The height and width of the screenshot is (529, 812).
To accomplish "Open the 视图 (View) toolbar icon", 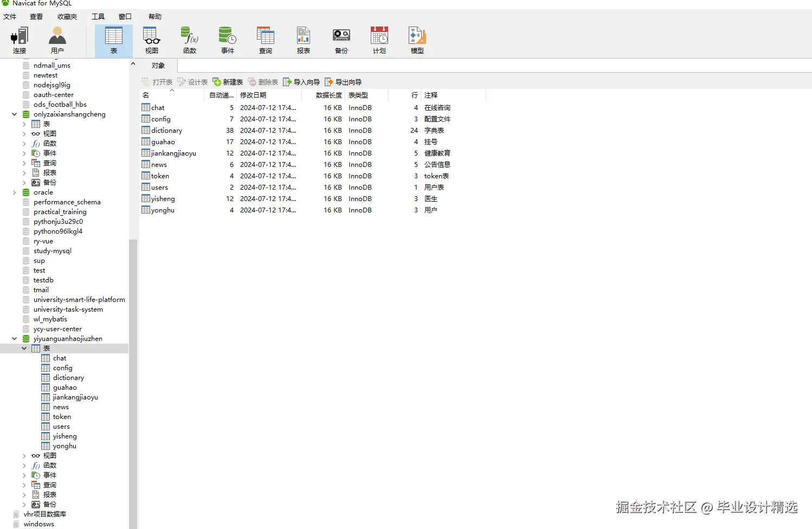I will pyautogui.click(x=152, y=41).
